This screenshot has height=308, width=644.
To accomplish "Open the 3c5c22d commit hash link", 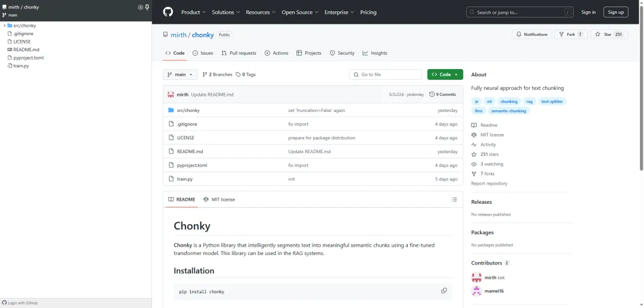I will 396,94.
